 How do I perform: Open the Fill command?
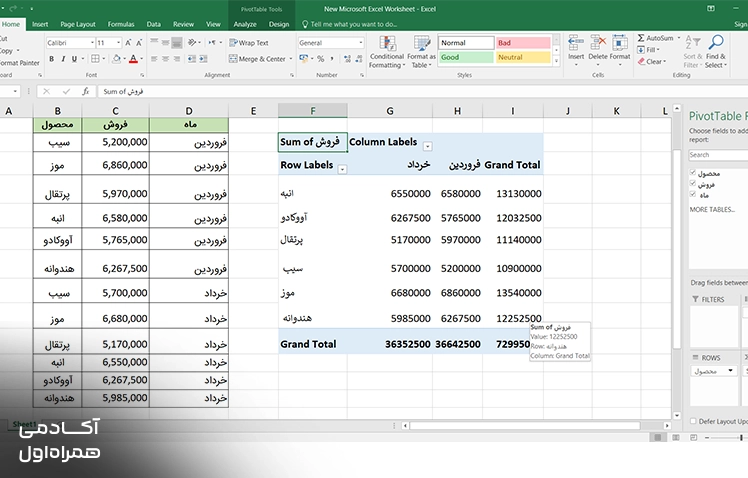[648, 50]
